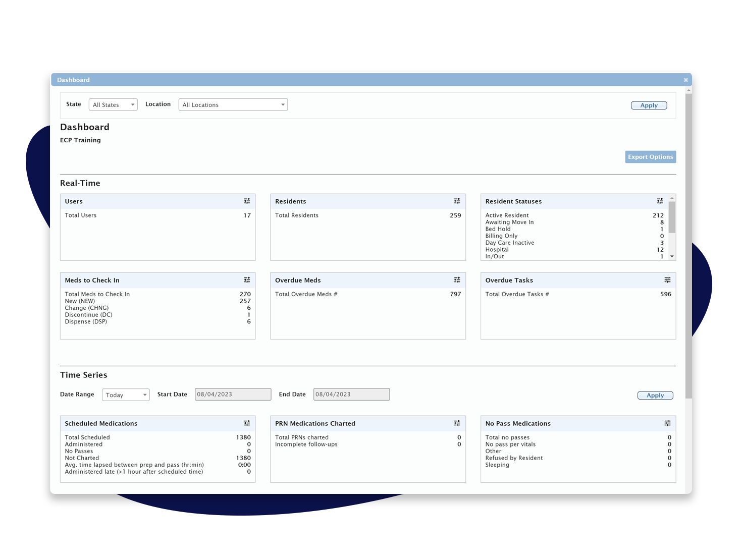The width and height of the screenshot is (742, 560).
Task: Click the End Date field
Action: (350, 394)
